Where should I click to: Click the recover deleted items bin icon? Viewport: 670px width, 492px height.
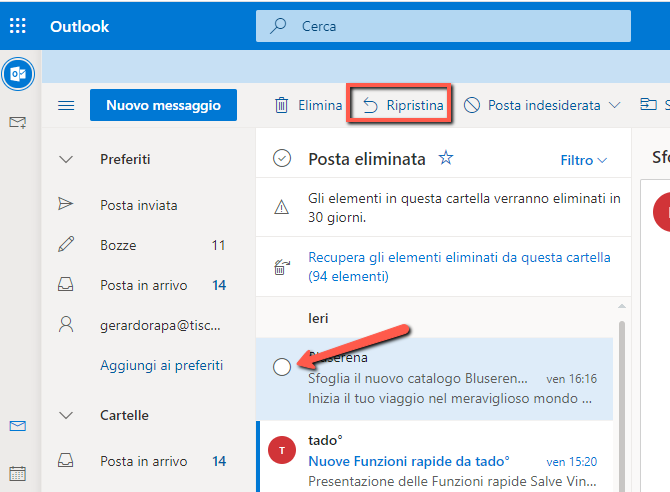(282, 267)
